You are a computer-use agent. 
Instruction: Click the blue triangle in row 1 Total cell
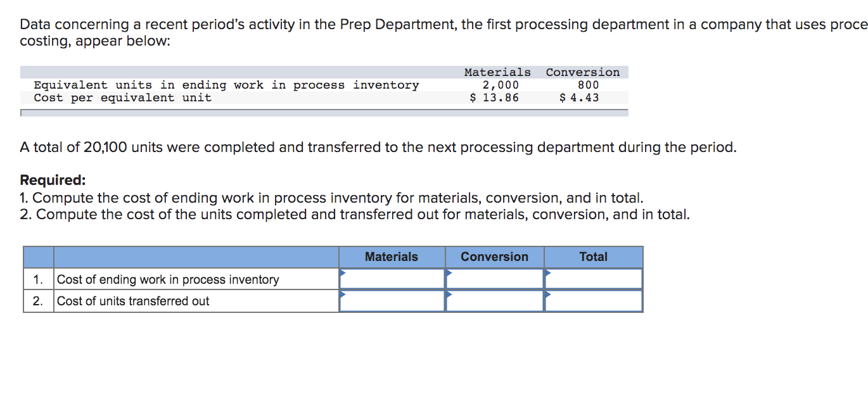[x=547, y=274]
